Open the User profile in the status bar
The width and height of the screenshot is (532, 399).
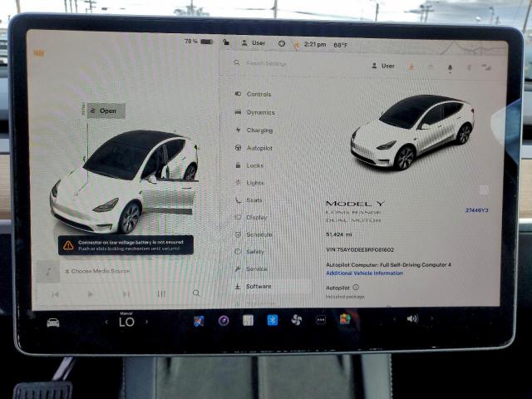pos(254,43)
